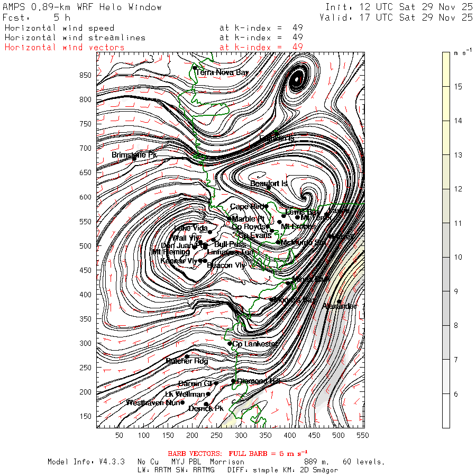Click the Marble Pt label

tap(248, 218)
